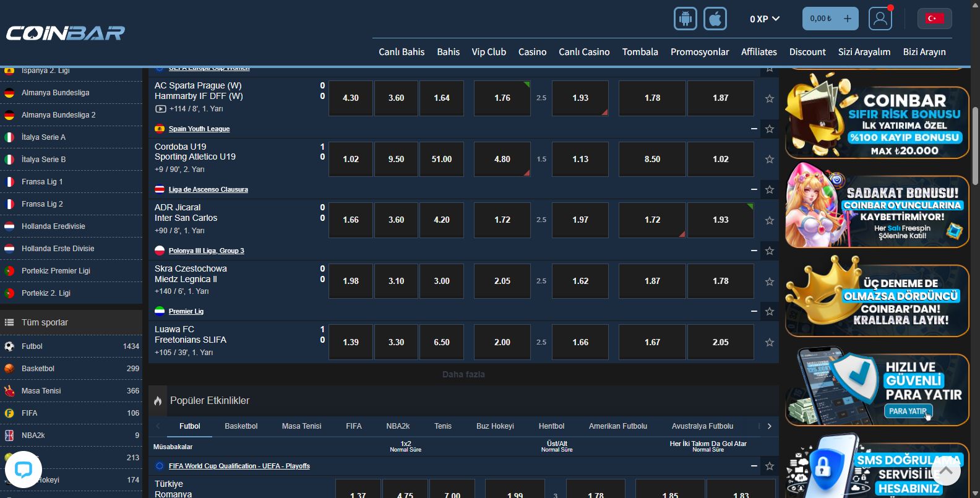The image size is (980, 498).
Task: Open the Apple iOS app download icon
Action: point(715,19)
